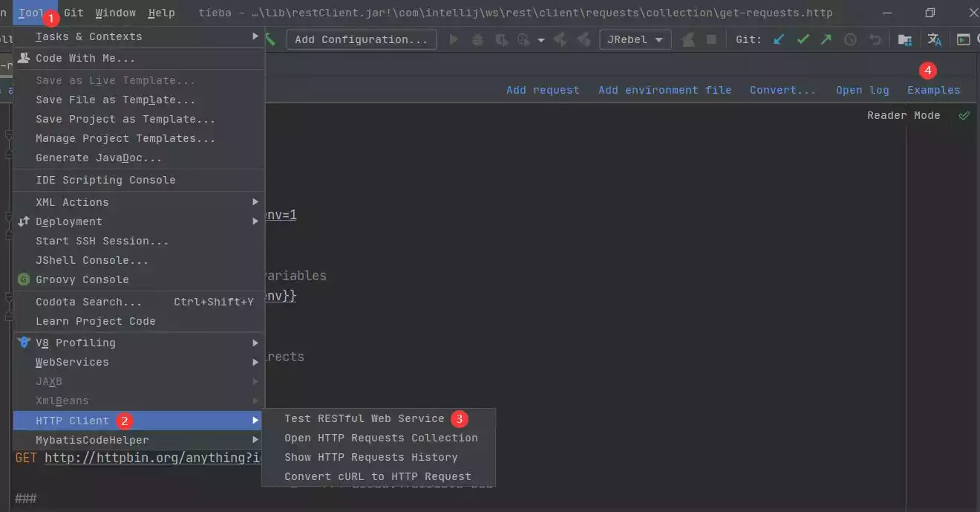Click the translate icon in toolbar
The width and height of the screenshot is (980, 512).
click(x=935, y=39)
